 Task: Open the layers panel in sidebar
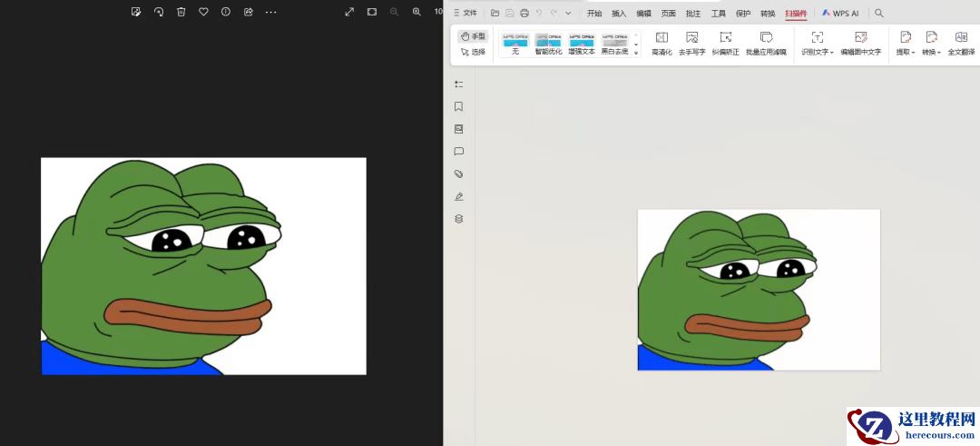click(x=458, y=219)
